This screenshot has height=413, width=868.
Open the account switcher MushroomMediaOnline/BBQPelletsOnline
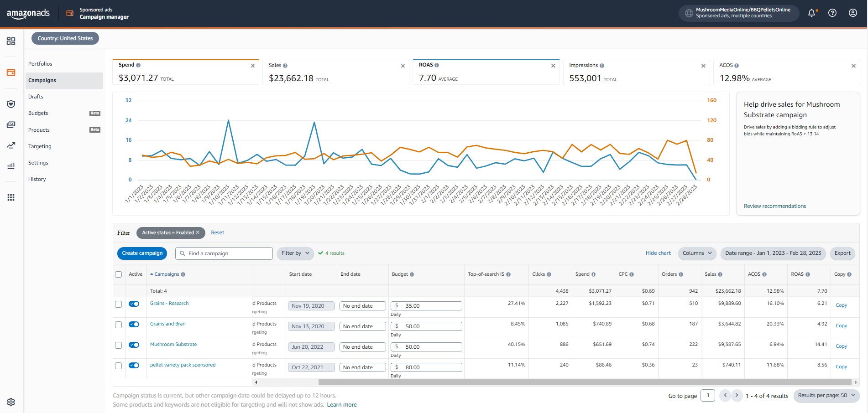point(739,13)
